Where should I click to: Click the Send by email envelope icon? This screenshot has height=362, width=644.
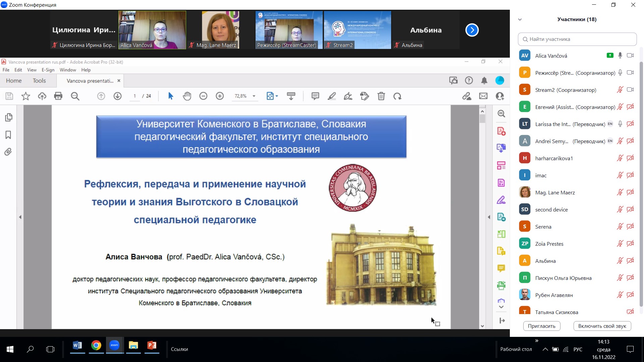(483, 96)
